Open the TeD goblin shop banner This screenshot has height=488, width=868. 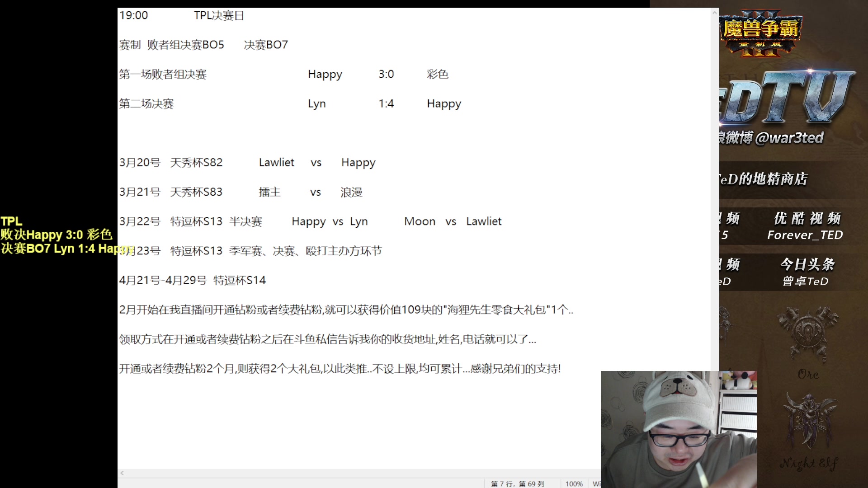(764, 179)
